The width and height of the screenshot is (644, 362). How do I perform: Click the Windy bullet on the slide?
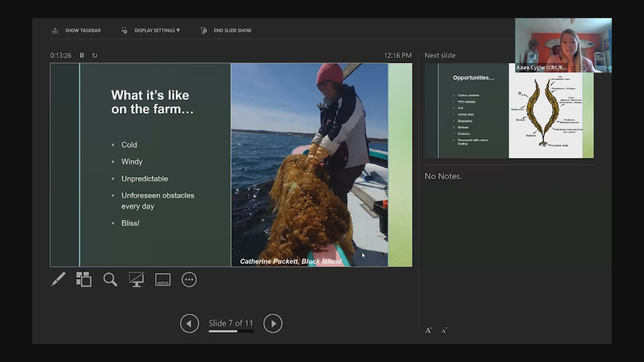[x=132, y=162]
